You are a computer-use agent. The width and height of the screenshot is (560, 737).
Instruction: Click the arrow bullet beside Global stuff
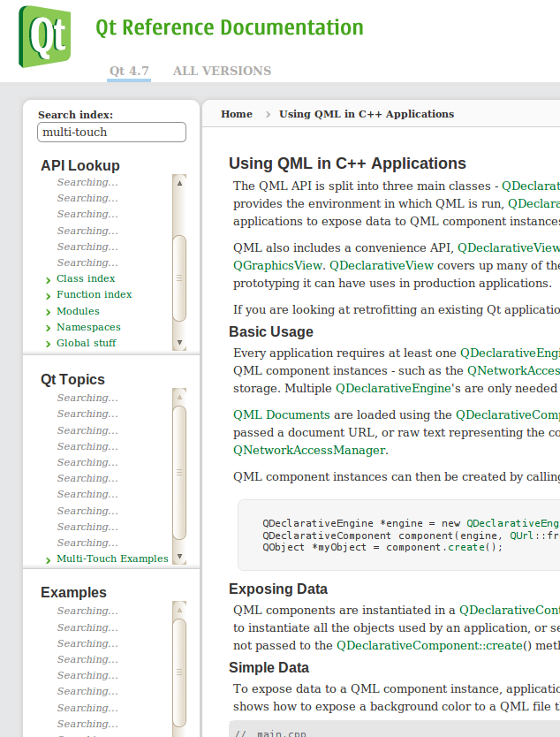tap(48, 345)
